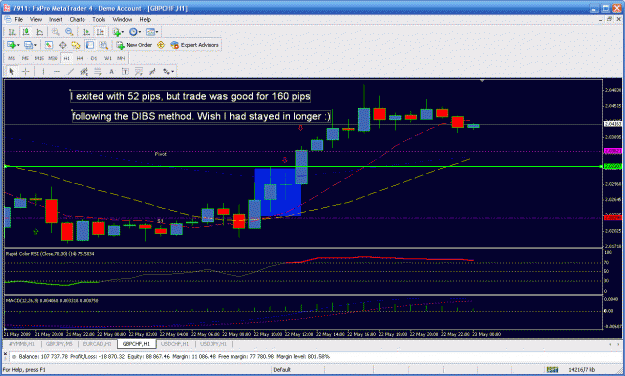The image size is (625, 376).
Task: Select the M30 timeframe
Action: [53, 58]
